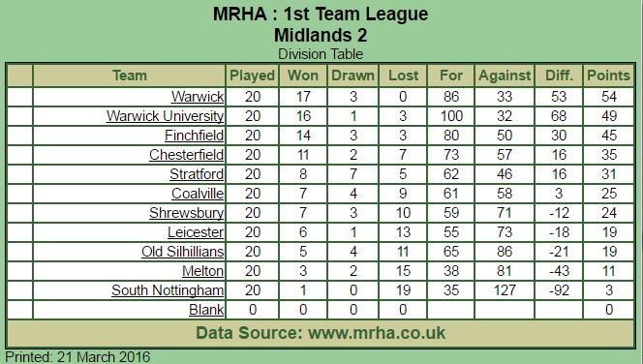Click the Points column header
The height and width of the screenshot is (364, 643).
click(x=608, y=76)
